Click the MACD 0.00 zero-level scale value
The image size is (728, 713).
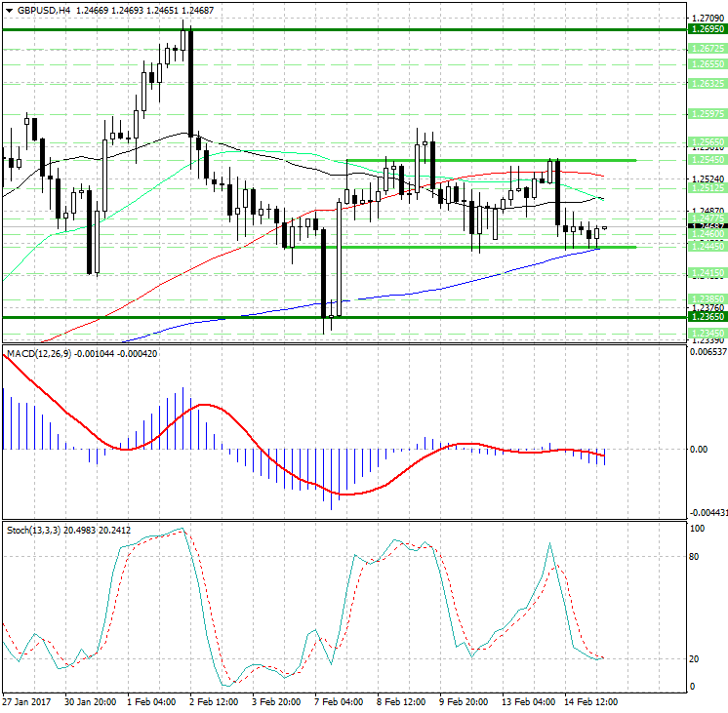coord(699,450)
